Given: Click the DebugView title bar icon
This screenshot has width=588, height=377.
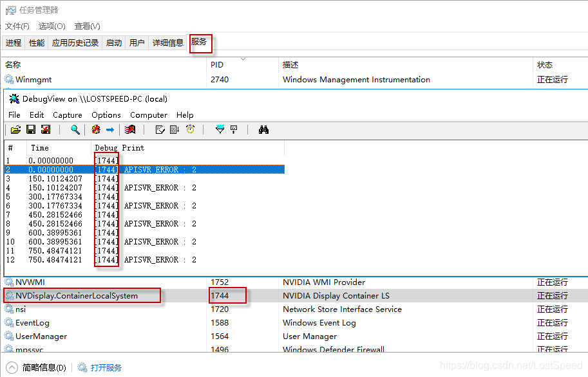Looking at the screenshot, I should coord(14,98).
